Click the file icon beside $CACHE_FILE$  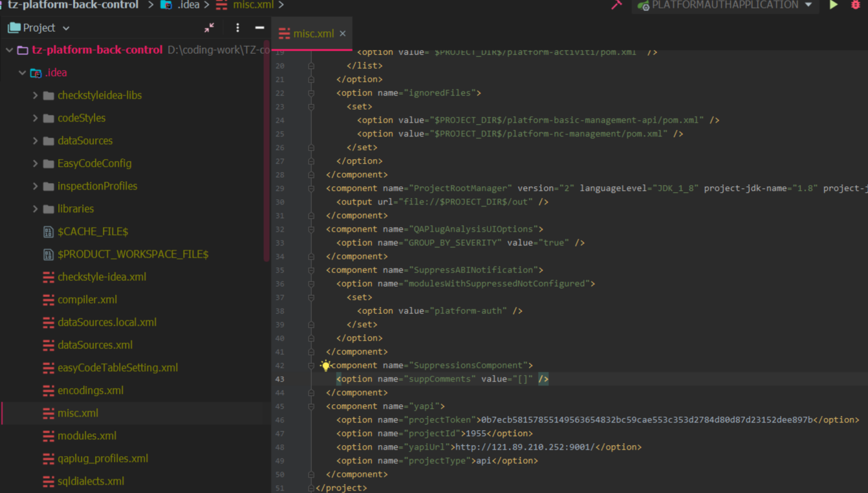click(49, 231)
